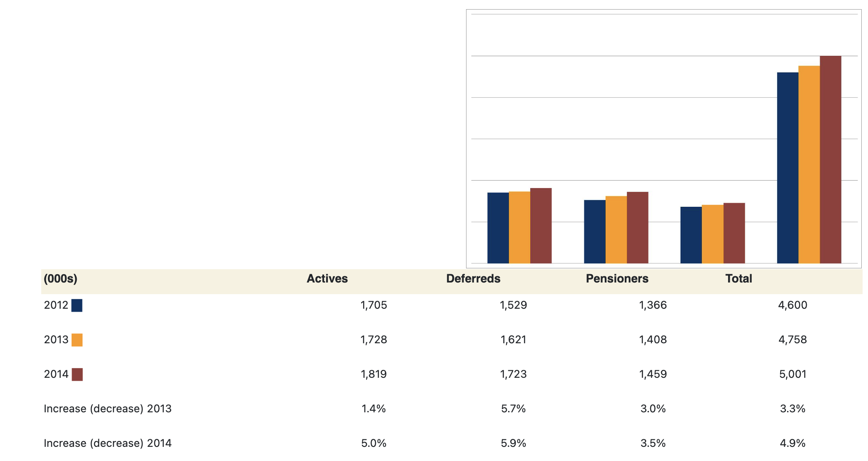Select the Pensioners column header

pos(617,279)
